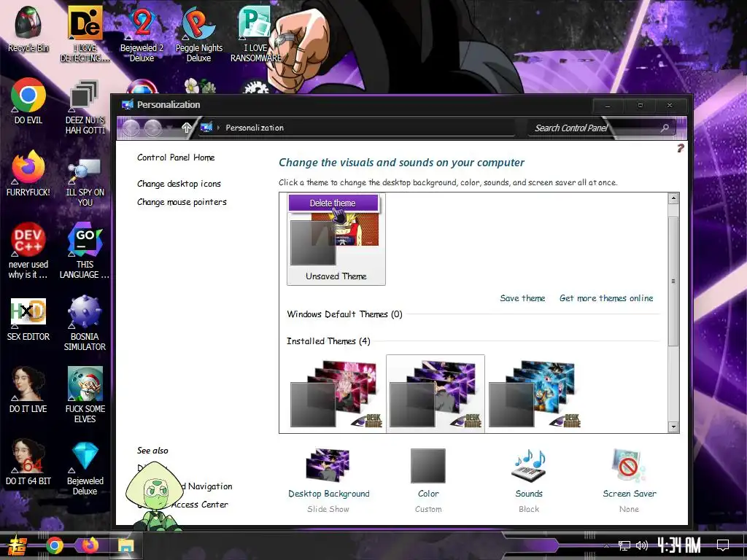
Task: Choose Delete theme from context menu
Action: [x=333, y=203]
